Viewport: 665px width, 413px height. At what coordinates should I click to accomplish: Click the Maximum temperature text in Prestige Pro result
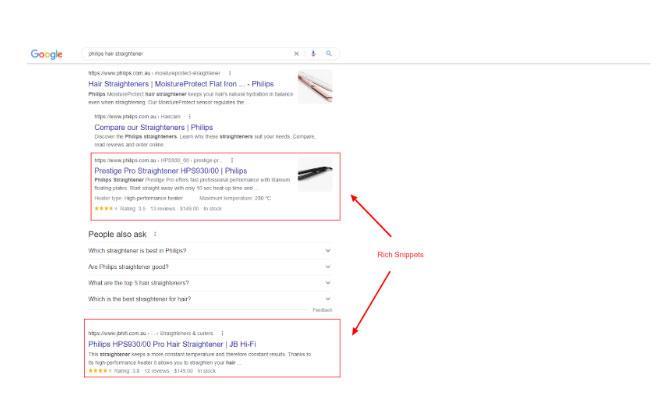[235, 198]
